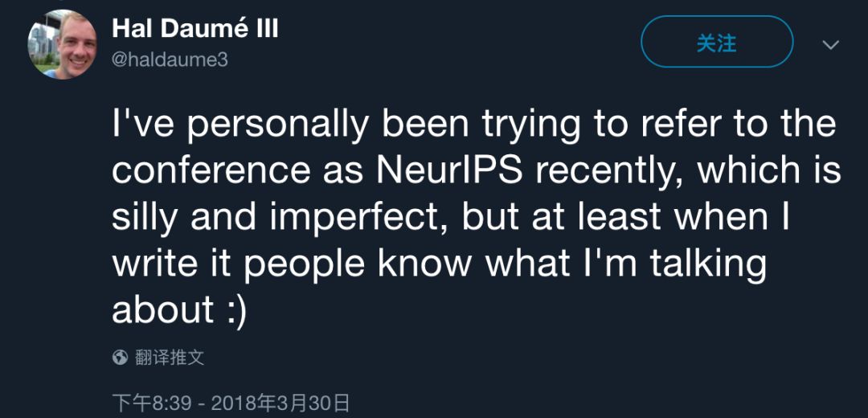Click the globe icon beside 翻译推文
The image size is (868, 418).
(121, 357)
